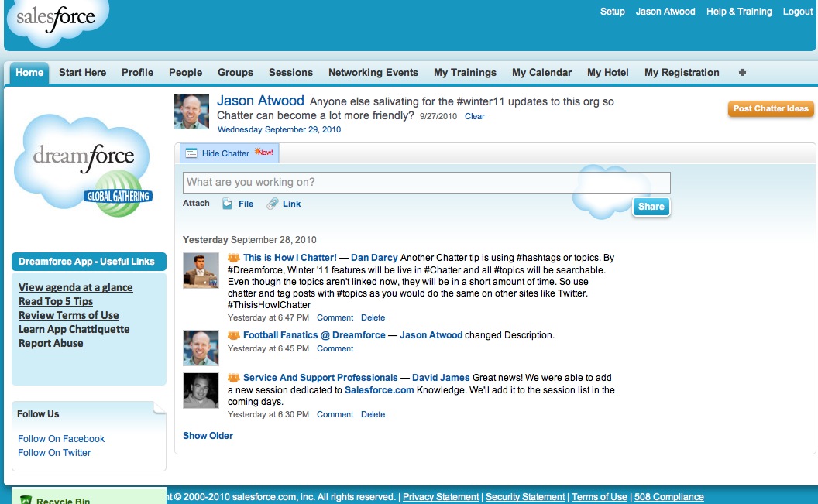Delete Dan Darcy's post
This screenshot has height=504, width=818.
click(373, 317)
